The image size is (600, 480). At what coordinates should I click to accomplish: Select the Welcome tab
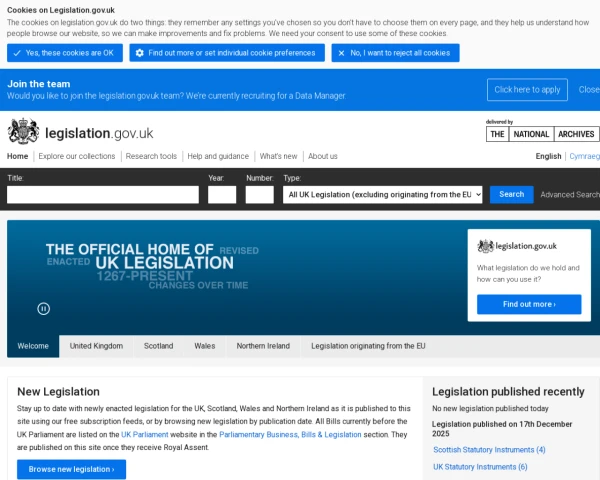[33, 346]
